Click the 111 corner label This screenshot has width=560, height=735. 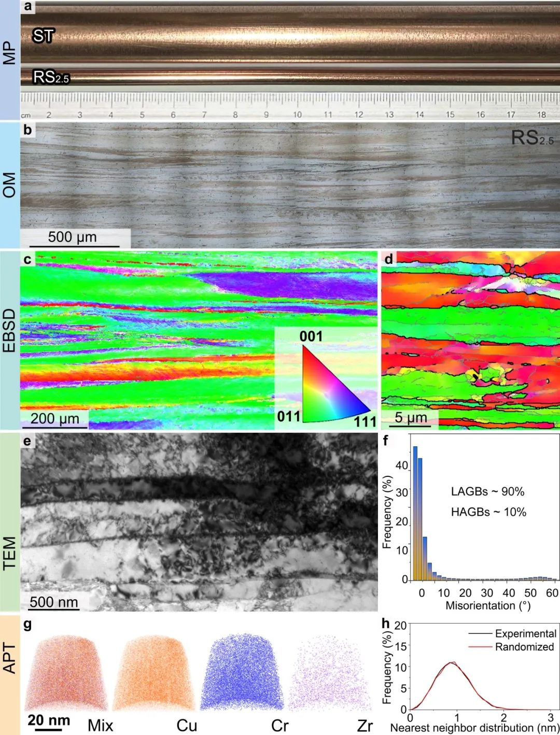click(x=365, y=421)
